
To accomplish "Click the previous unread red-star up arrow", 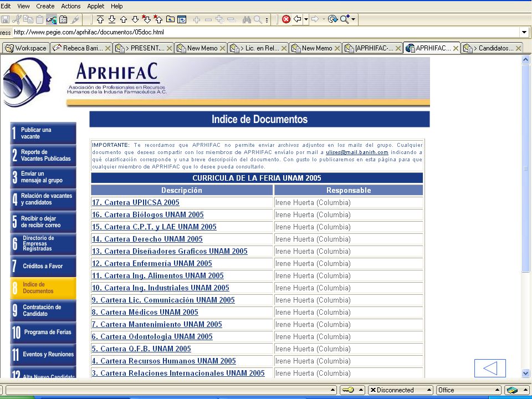I will (x=158, y=19).
